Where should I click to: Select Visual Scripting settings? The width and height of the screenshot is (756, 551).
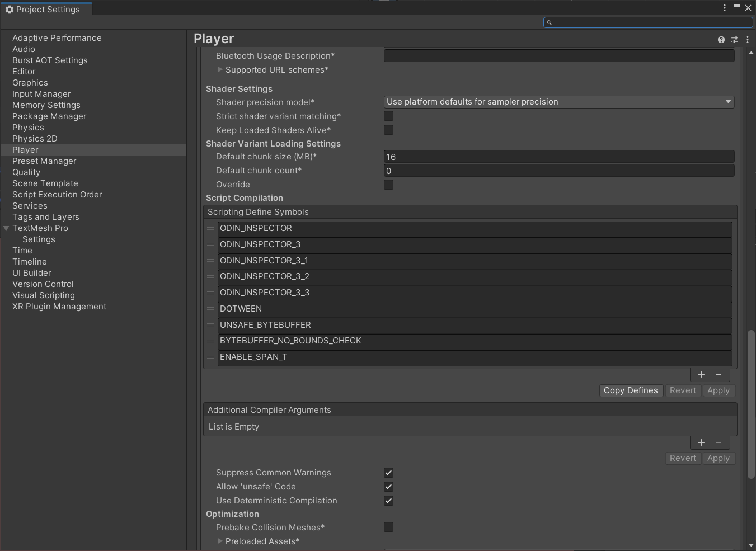pos(44,295)
